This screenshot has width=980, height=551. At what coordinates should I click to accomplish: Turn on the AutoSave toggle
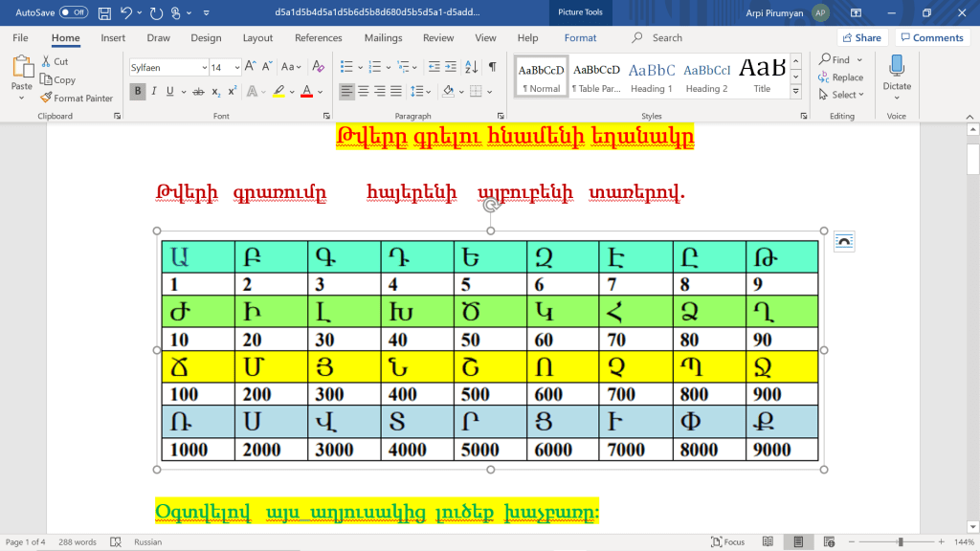74,13
